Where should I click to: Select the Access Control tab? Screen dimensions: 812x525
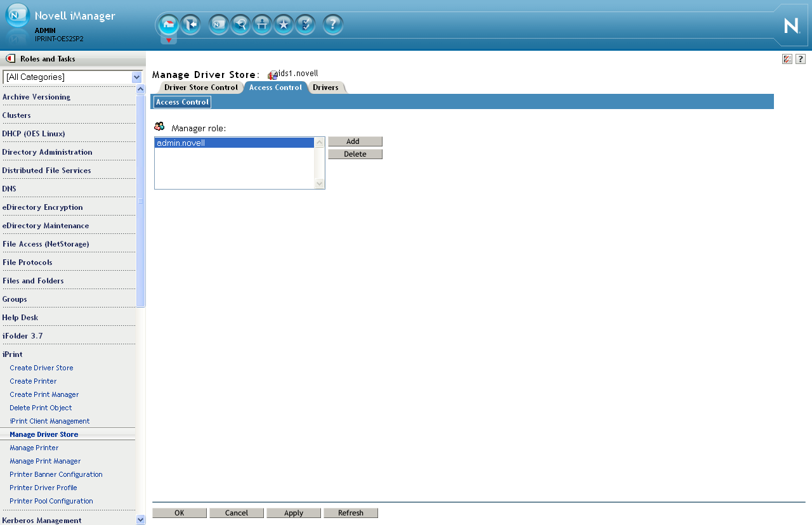tap(275, 87)
